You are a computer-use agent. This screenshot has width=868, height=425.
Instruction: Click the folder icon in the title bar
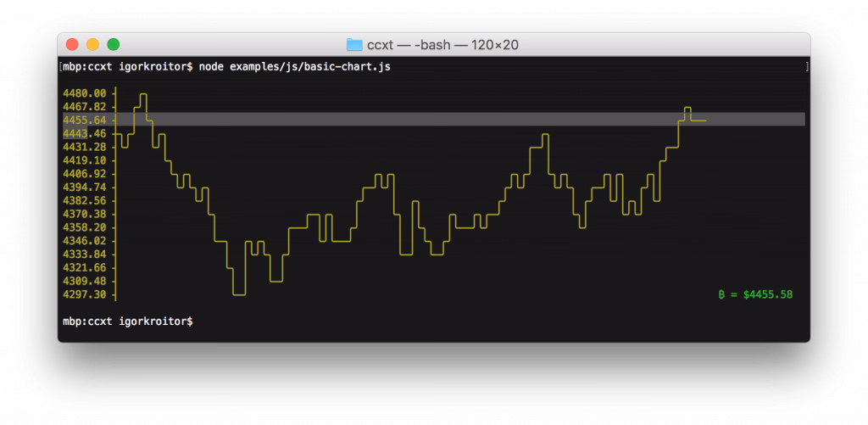pos(354,45)
